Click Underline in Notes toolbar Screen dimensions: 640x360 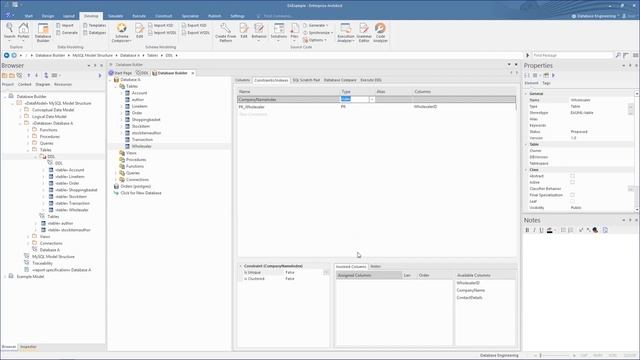(x=541, y=230)
